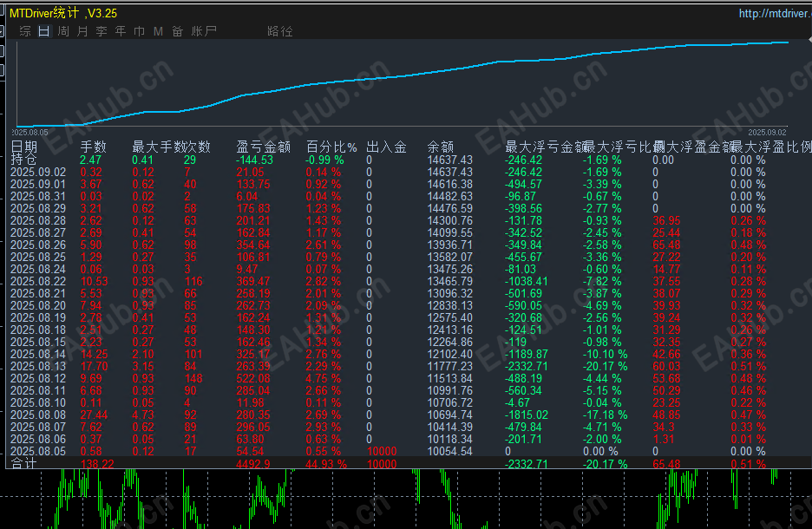Click the max lots 4.73 cell
Image resolution: width=812 pixels, height=529 pixels.
pyautogui.click(x=143, y=415)
